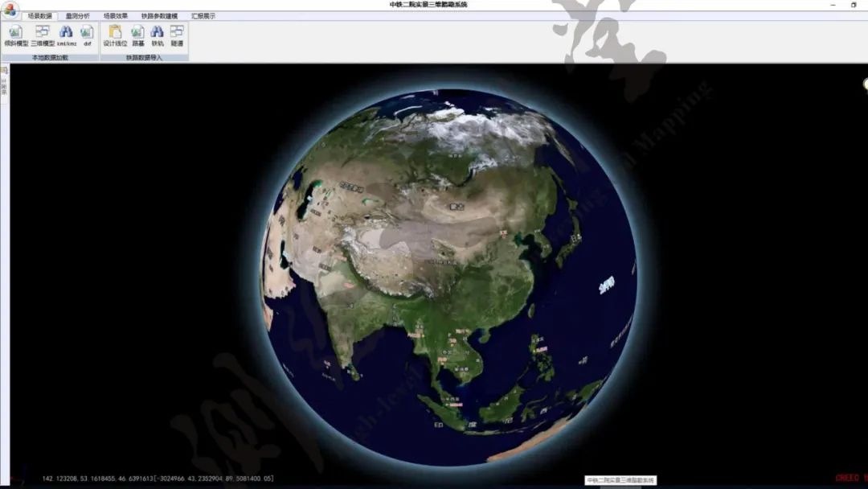
Task: Open the 量测分析 measurement tab
Action: [78, 16]
